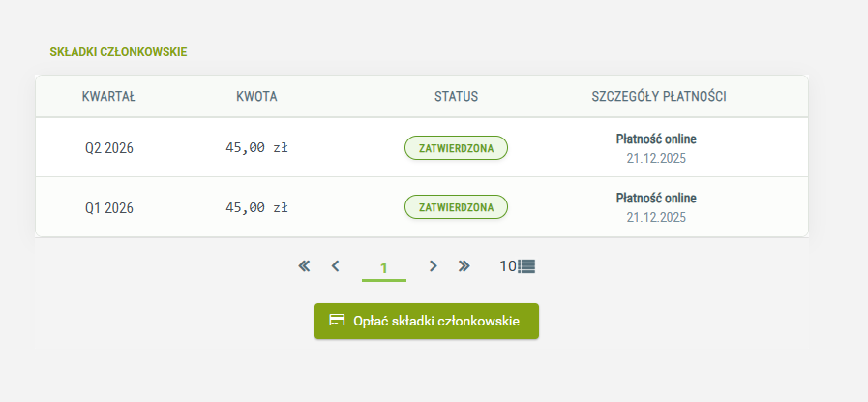Screen dimensions: 868x402
Task: Click the 45,00 zł amount for Q2 2026
Action: pyautogui.click(x=256, y=148)
